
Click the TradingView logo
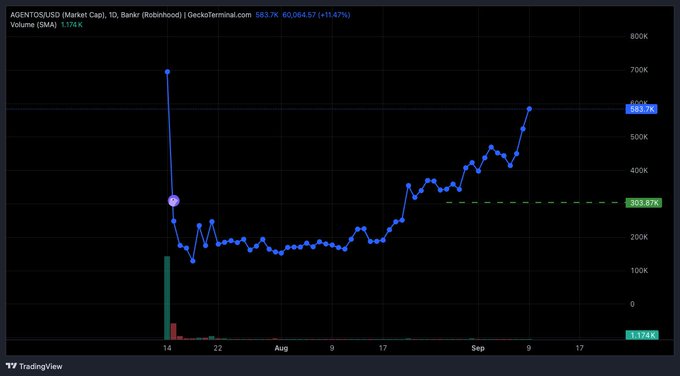34,366
